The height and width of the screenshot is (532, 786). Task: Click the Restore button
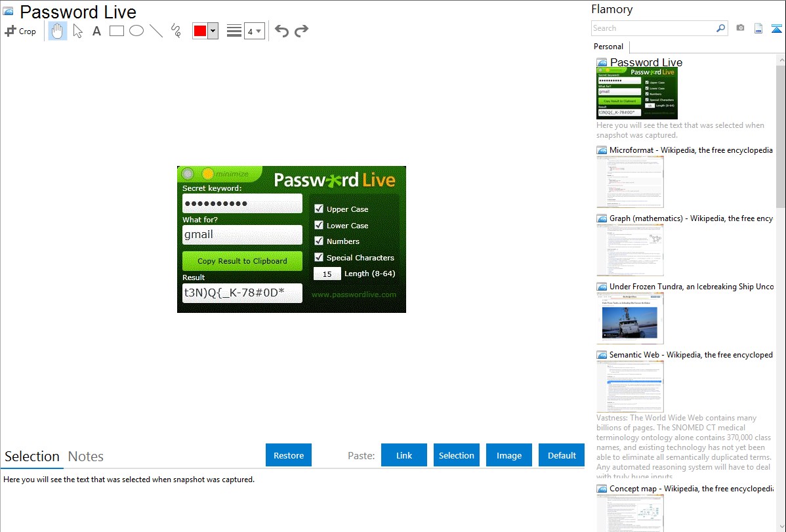[289, 455]
